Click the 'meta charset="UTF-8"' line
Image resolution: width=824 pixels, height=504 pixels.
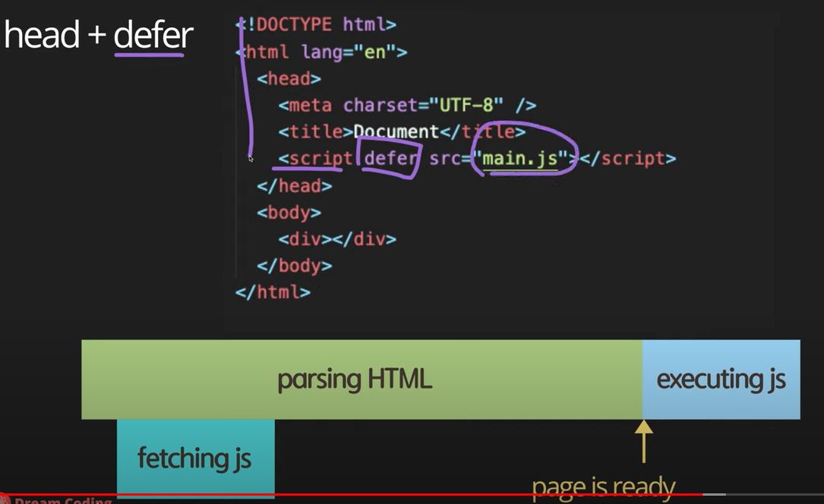click(407, 105)
